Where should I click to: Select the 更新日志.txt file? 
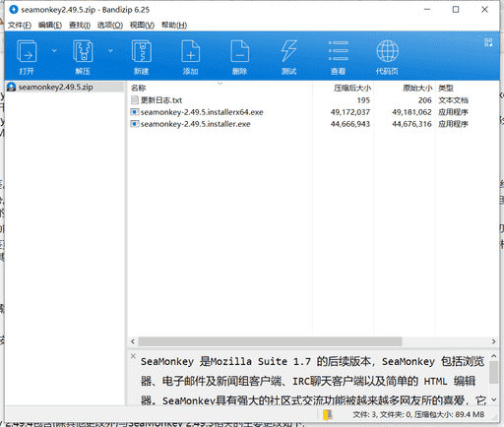point(161,100)
